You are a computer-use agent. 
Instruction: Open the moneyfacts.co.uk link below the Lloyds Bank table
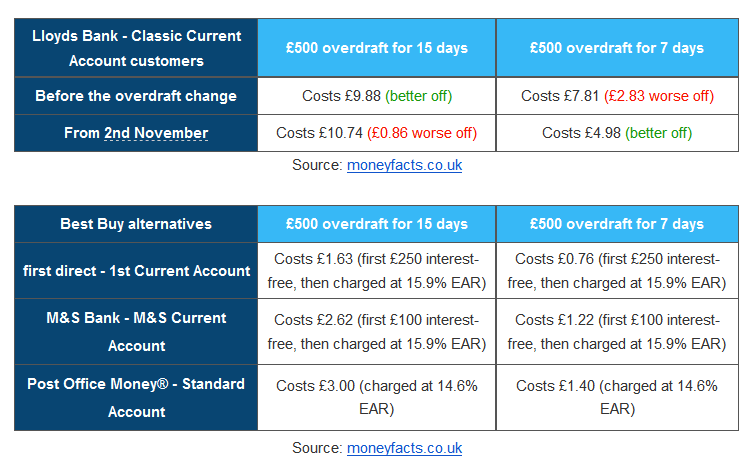click(404, 165)
